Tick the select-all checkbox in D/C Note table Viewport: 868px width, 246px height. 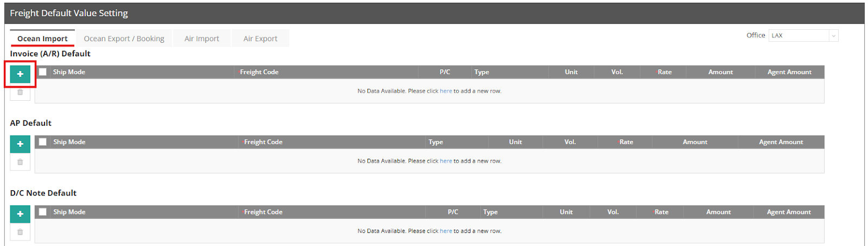pos(43,211)
